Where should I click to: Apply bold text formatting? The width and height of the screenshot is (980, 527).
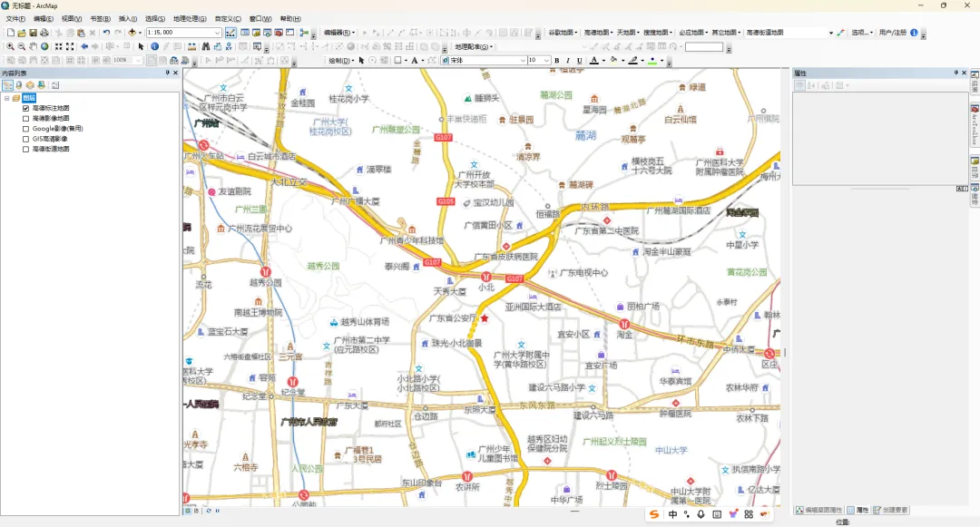pos(557,61)
